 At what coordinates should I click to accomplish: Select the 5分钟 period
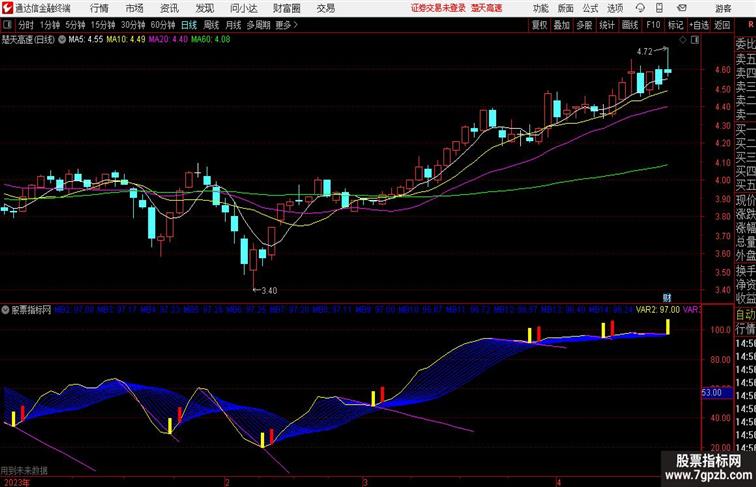[75, 25]
